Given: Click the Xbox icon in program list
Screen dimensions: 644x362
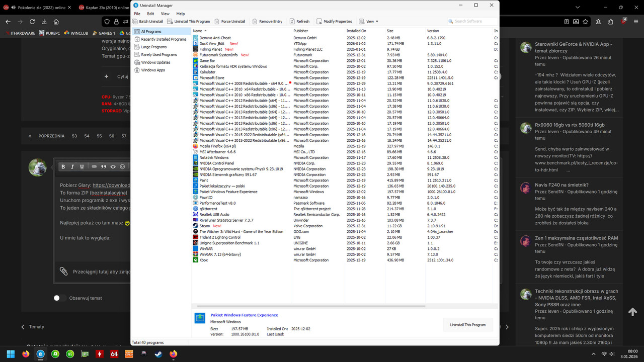Looking at the screenshot, I should pos(196,260).
